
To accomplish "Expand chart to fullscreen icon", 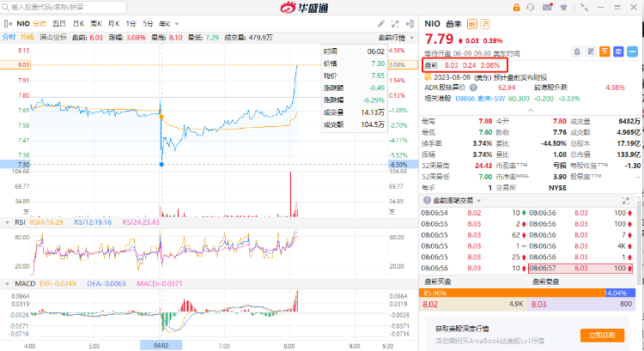I will [x=395, y=24].
